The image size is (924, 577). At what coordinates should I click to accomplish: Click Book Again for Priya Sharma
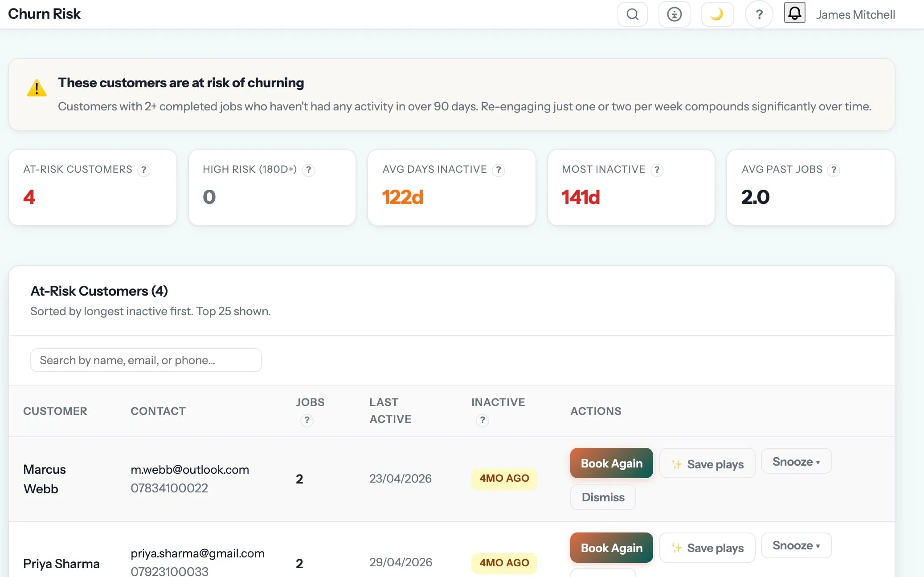pos(611,548)
